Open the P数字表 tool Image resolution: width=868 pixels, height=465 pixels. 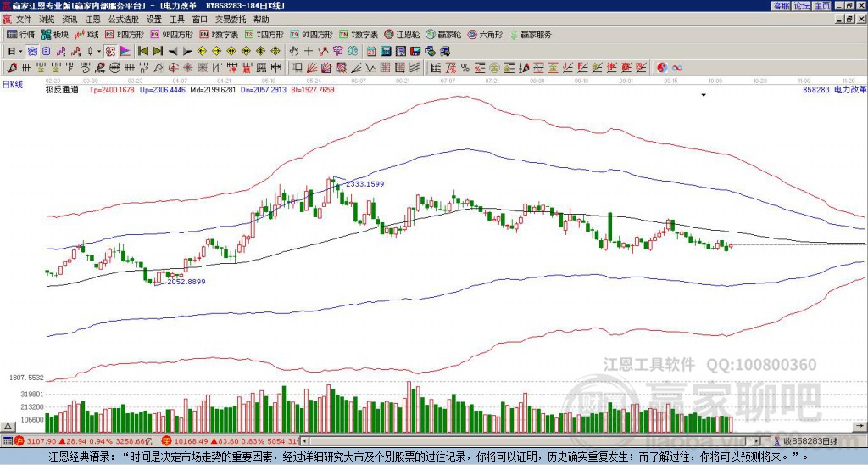pos(219,34)
